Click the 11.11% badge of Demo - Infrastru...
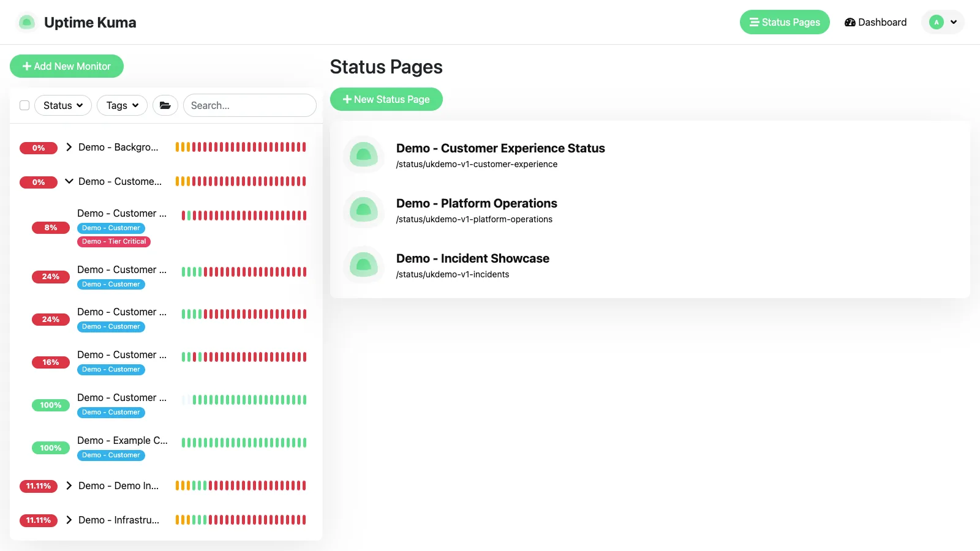The height and width of the screenshot is (551, 980). pyautogui.click(x=39, y=520)
